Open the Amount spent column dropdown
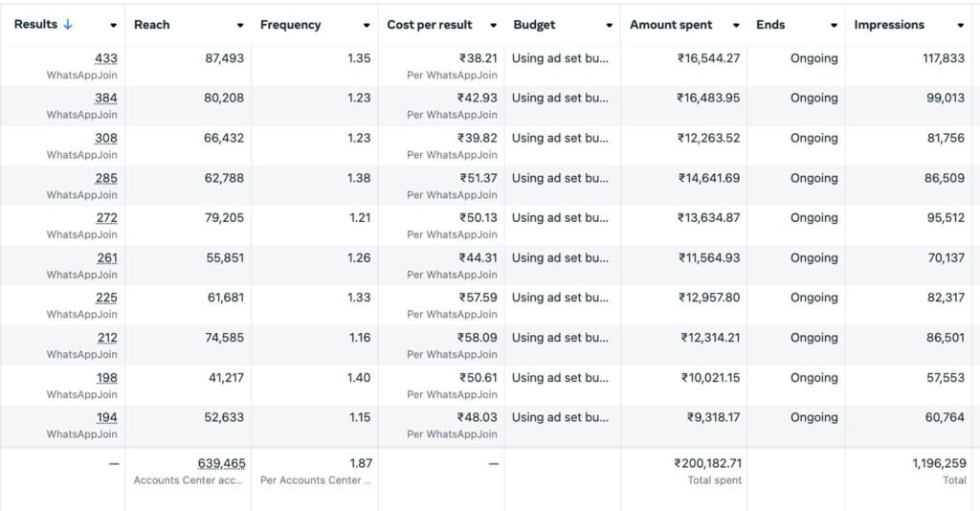The height and width of the screenshot is (511, 980). (736, 26)
